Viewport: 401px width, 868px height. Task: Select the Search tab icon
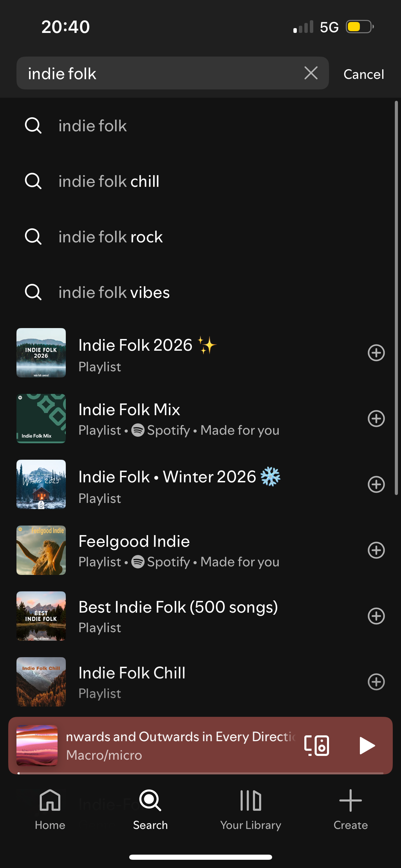(150, 810)
